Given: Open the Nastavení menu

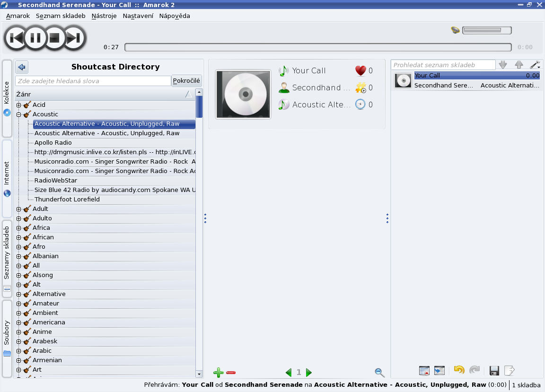Looking at the screenshot, I should pos(138,16).
